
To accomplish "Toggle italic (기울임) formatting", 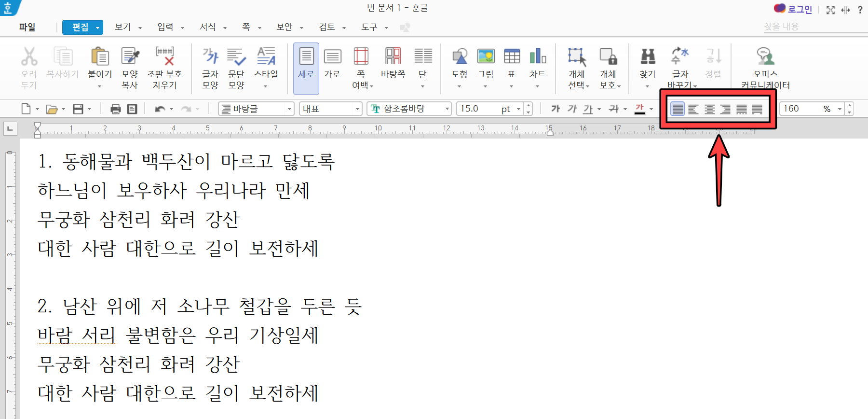I will tap(572, 109).
